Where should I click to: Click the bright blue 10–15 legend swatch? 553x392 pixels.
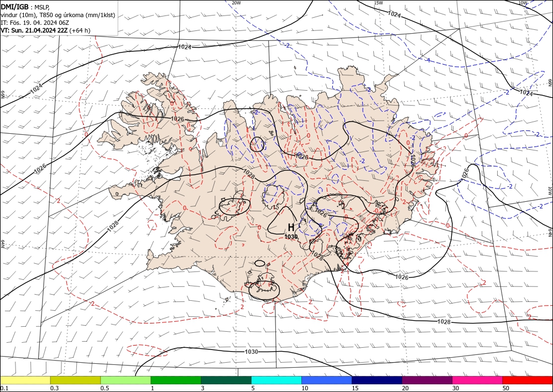(327, 380)
